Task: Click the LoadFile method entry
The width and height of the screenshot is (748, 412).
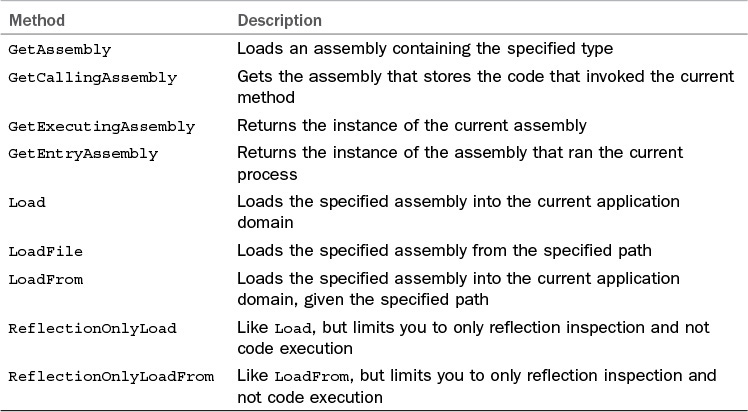Action: (x=45, y=252)
